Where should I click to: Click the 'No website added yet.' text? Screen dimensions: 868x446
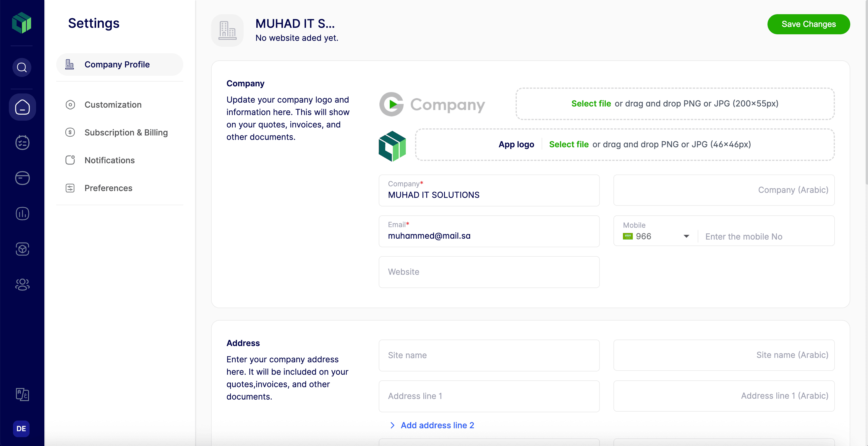click(x=297, y=38)
